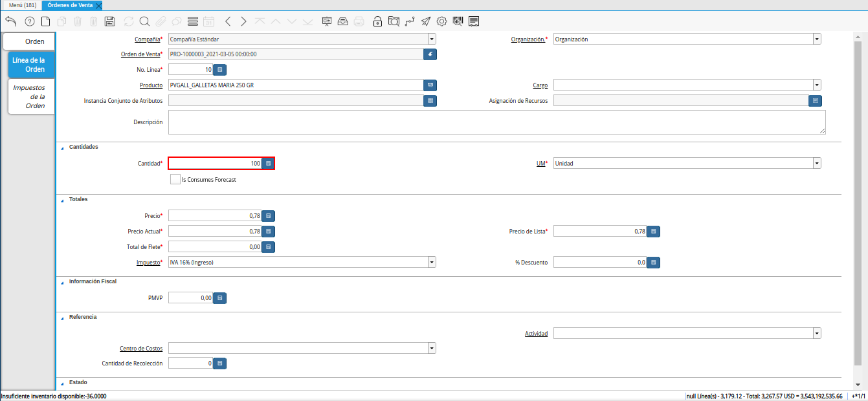868x401 pixels.
Task: Collapse the Información Fiscal section
Action: coord(63,282)
